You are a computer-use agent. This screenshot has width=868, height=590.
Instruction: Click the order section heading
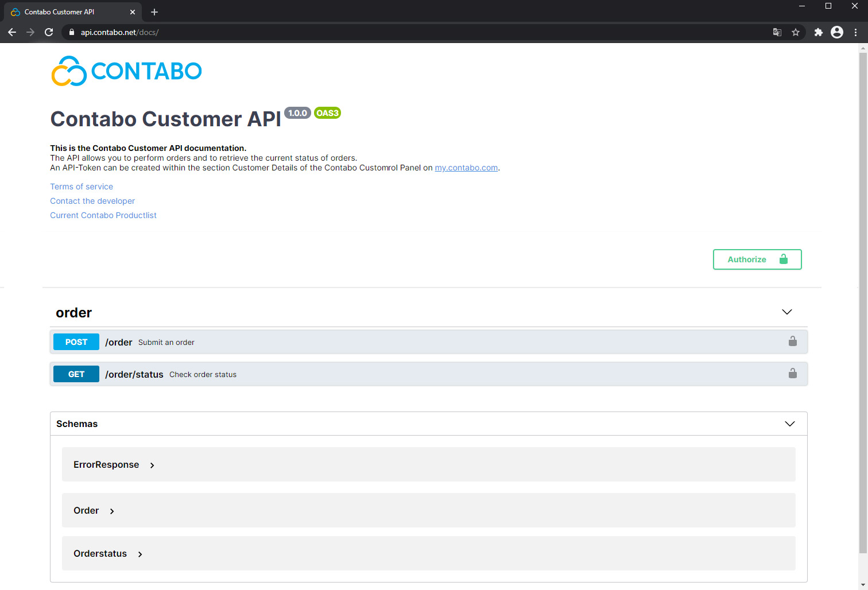(x=74, y=313)
